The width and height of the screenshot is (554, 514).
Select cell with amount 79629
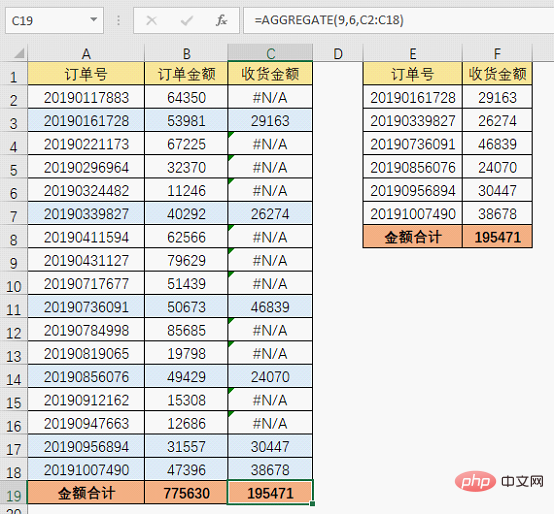tap(186, 260)
